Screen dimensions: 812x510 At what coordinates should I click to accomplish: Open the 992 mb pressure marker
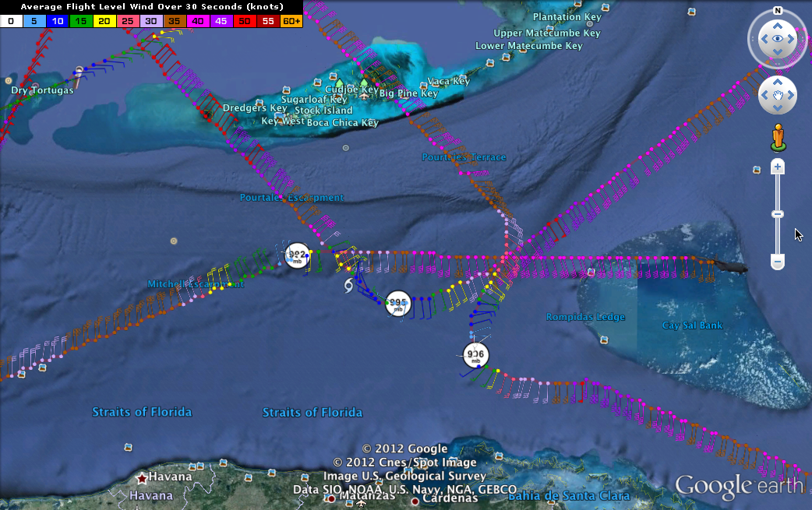coord(297,255)
